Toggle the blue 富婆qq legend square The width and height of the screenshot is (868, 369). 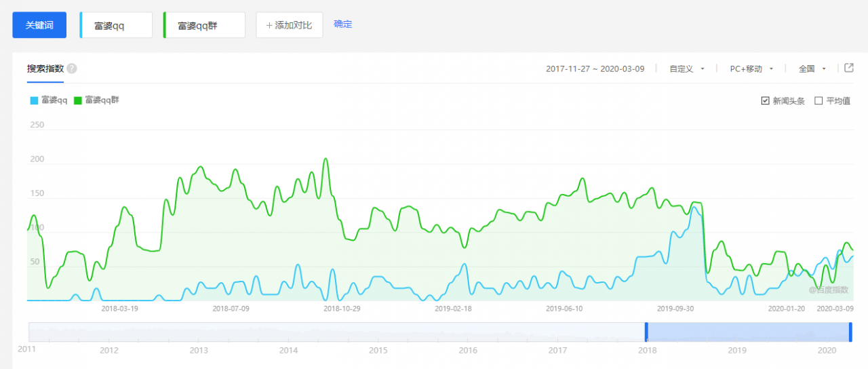tap(34, 100)
